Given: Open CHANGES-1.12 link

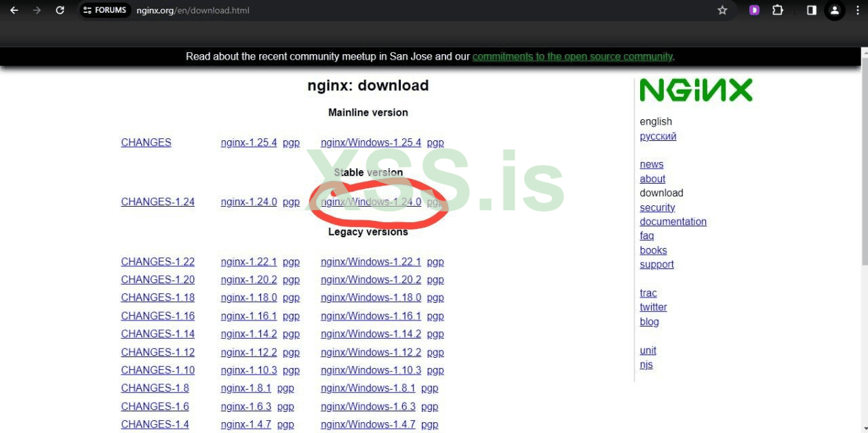Looking at the screenshot, I should (x=157, y=352).
